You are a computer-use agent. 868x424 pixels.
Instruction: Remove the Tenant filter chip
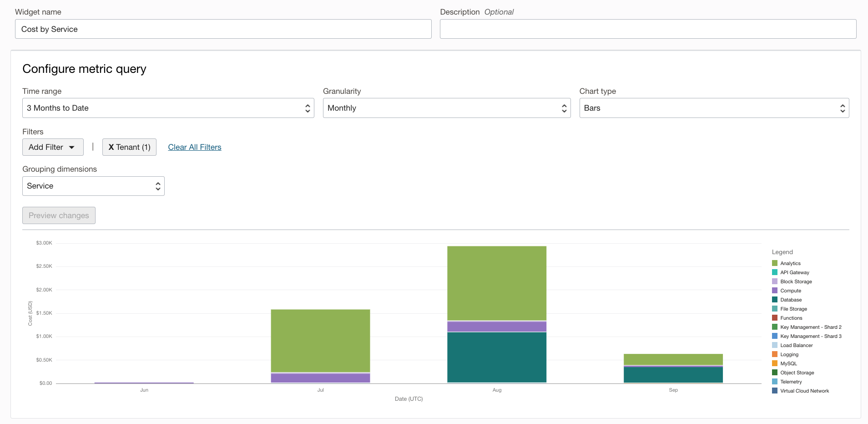tap(111, 147)
